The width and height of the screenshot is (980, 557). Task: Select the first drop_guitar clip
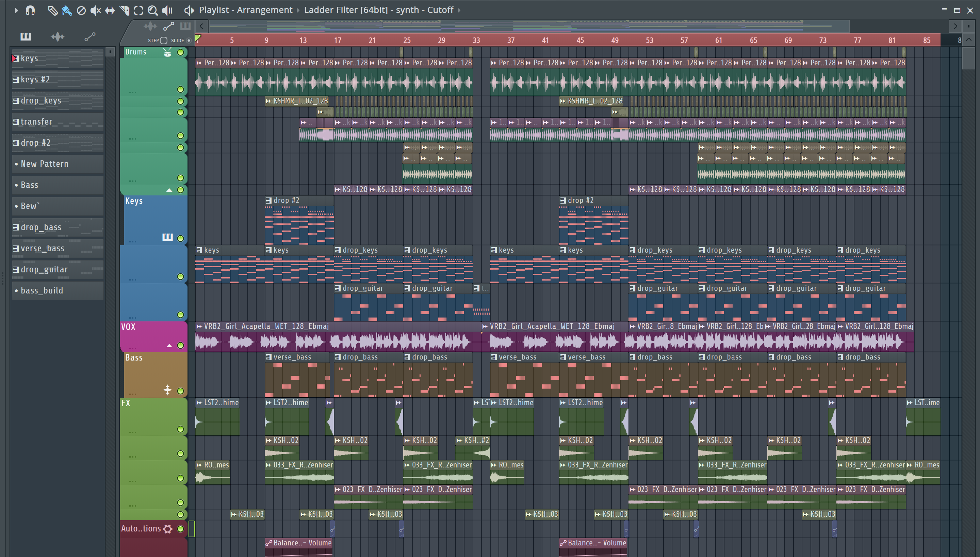tap(369, 302)
